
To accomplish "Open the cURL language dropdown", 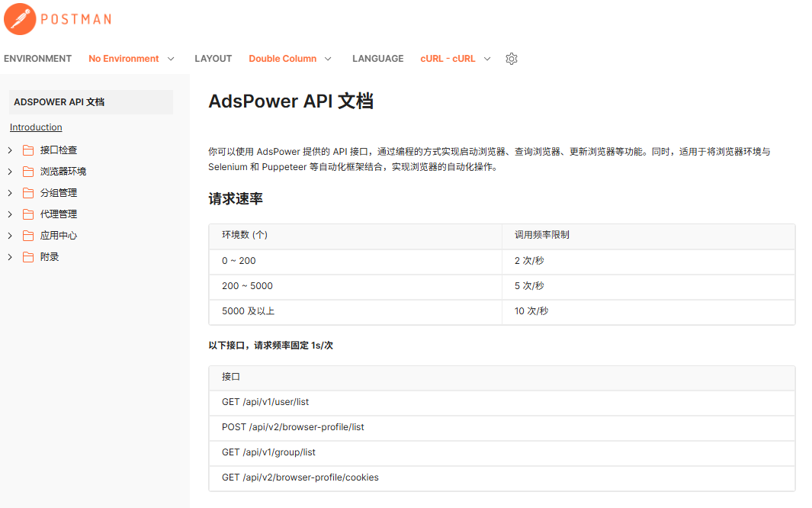I will pyautogui.click(x=454, y=58).
